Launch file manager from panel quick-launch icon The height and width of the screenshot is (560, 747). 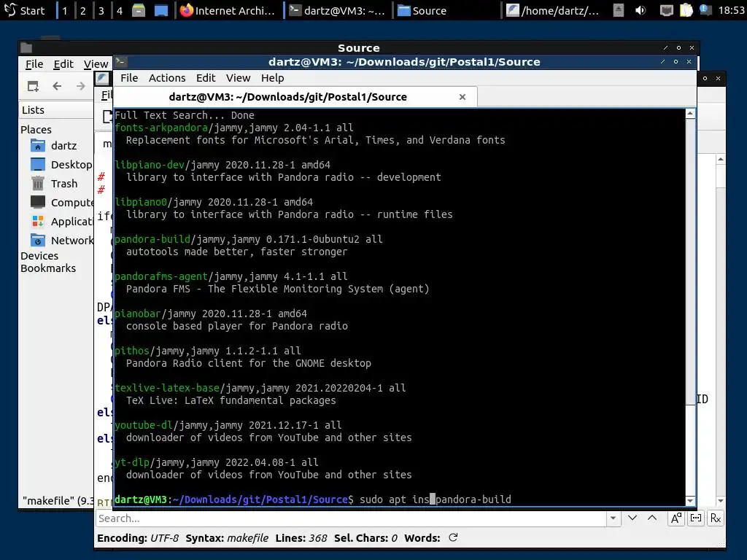coord(139,10)
